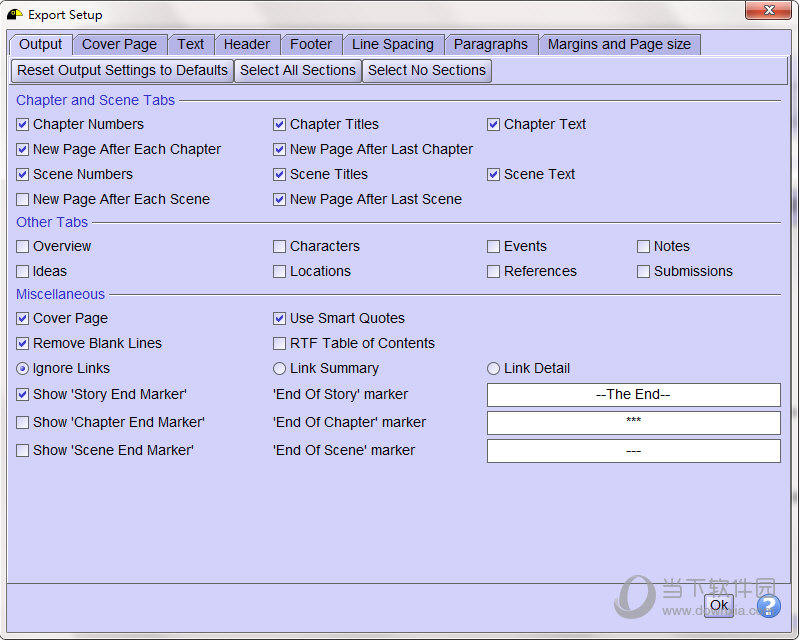
Task: Click Reset Output Settings to Defaults
Action: (x=122, y=70)
